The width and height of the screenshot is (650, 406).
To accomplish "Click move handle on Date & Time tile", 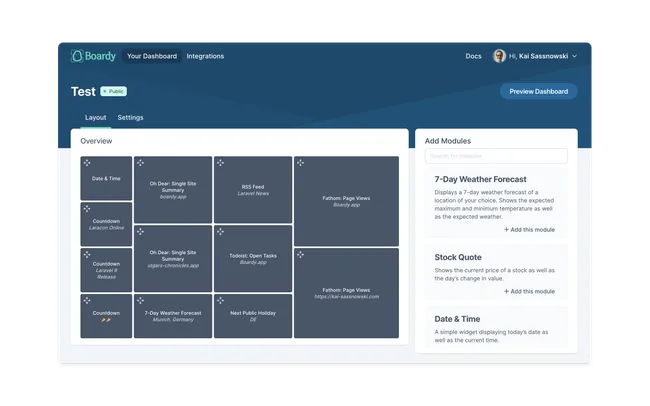I will click(x=87, y=163).
